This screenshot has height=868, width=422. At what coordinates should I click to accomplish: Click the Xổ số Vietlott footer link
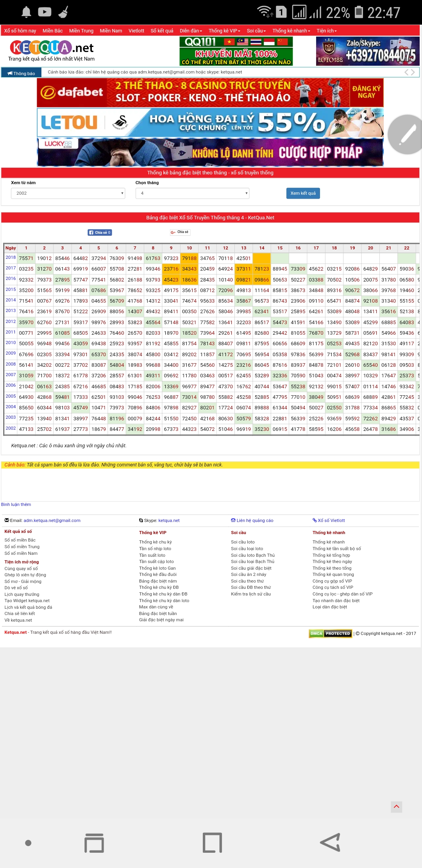click(x=329, y=520)
